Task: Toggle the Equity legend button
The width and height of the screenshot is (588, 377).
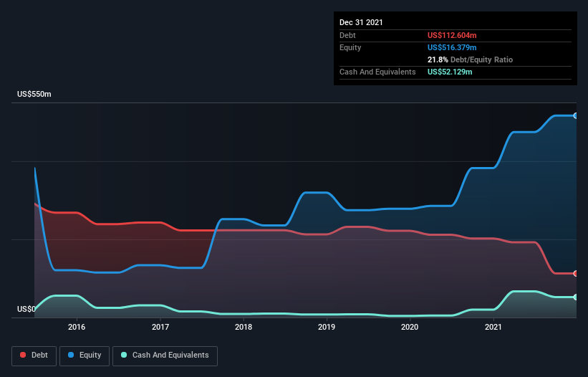Action: [x=85, y=355]
